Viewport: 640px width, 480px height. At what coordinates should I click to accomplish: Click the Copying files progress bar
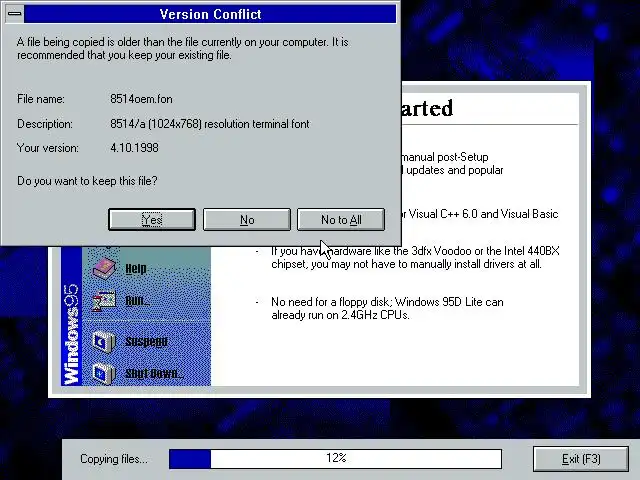click(x=336, y=459)
